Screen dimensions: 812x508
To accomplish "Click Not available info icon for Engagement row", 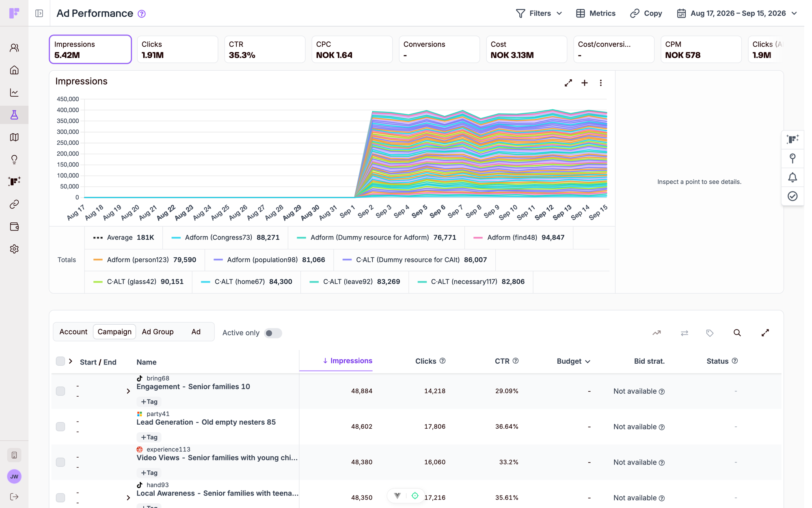I will (662, 392).
